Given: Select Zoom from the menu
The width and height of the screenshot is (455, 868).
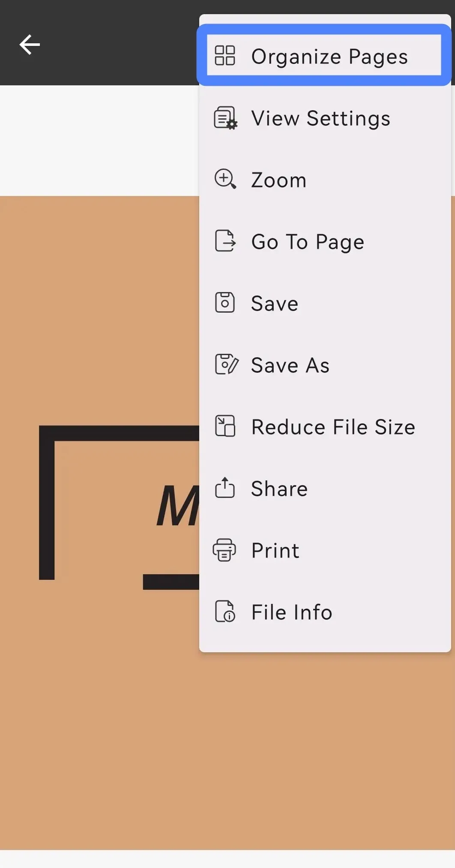Looking at the screenshot, I should tap(278, 180).
